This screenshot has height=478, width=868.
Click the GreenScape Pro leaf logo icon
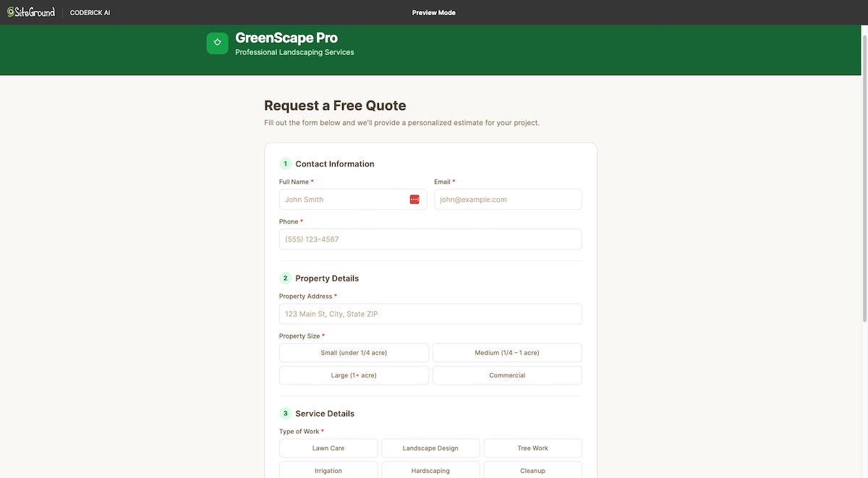coord(217,43)
